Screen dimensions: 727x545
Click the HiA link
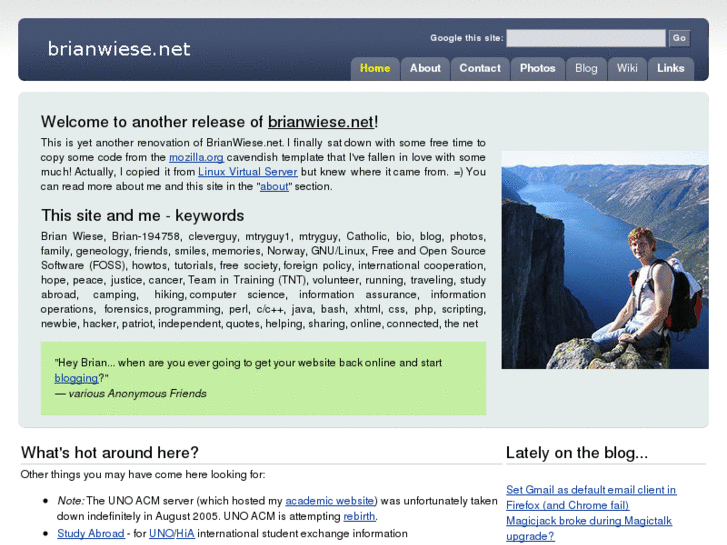click(x=185, y=533)
